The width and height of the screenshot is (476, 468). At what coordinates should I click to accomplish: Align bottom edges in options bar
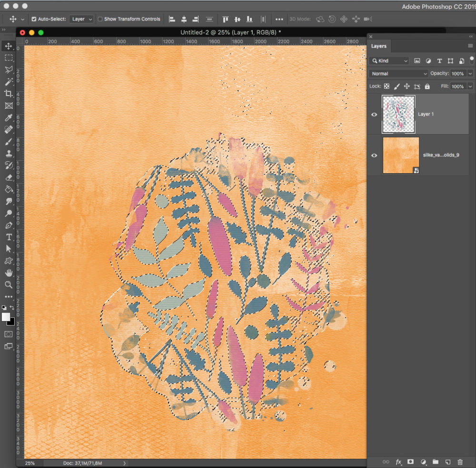pyautogui.click(x=249, y=19)
